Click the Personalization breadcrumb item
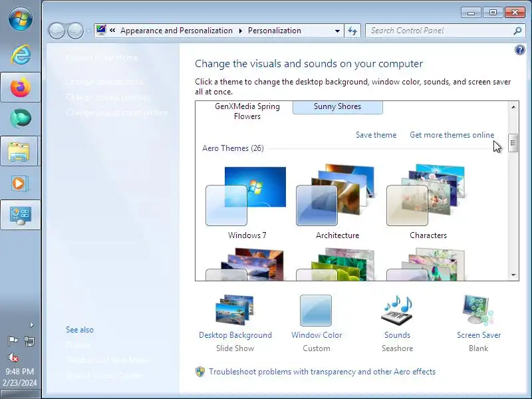Image resolution: width=532 pixels, height=399 pixels. coord(275,31)
